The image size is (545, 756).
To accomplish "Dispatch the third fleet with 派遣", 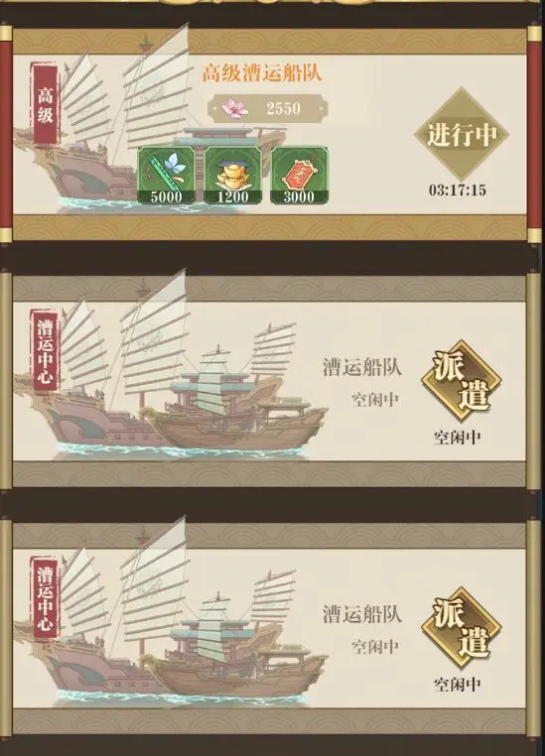I will 462,628.
